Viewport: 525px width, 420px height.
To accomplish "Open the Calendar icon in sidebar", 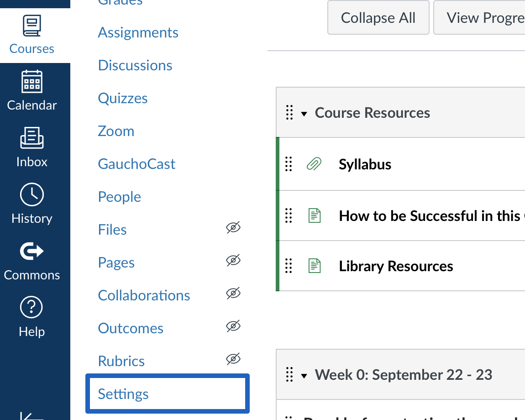I will (x=32, y=81).
